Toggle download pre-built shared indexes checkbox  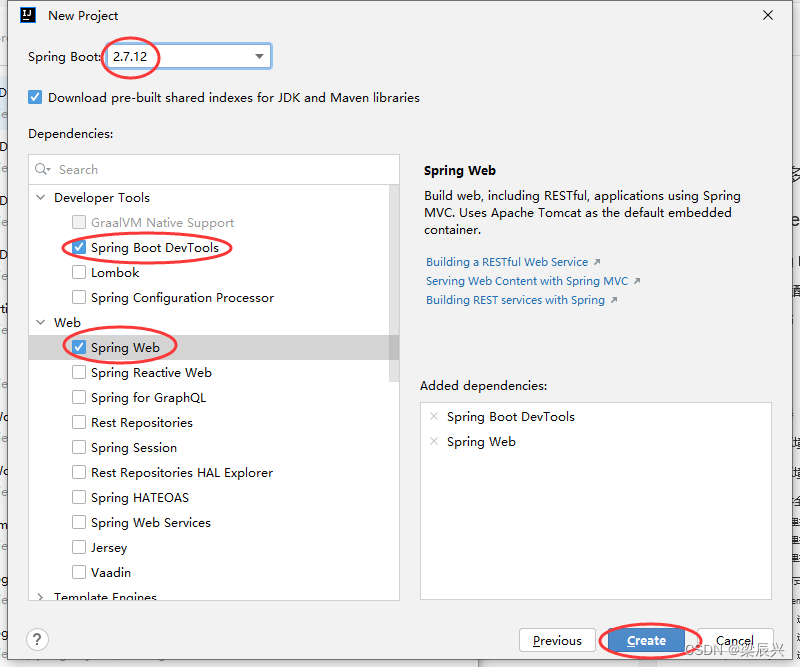[35, 97]
